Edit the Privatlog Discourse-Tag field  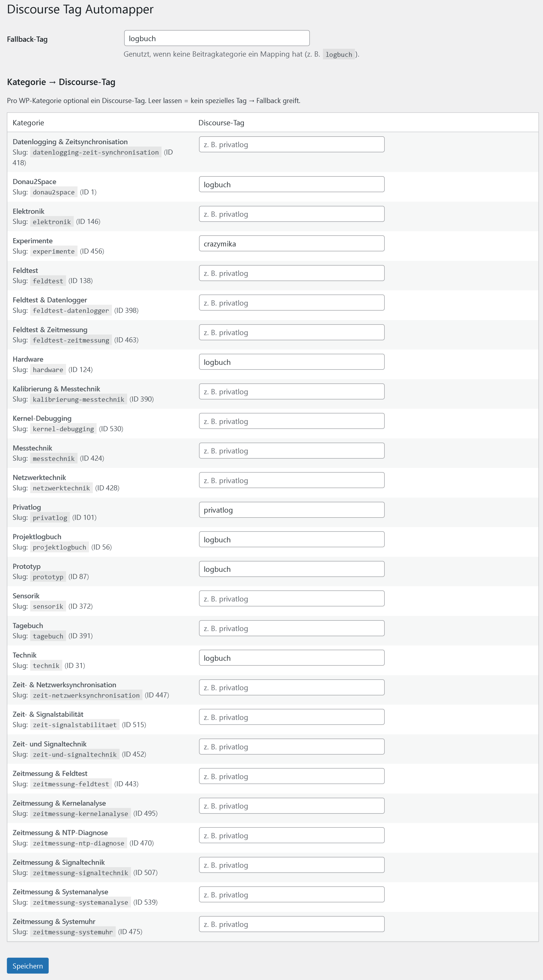(x=291, y=510)
